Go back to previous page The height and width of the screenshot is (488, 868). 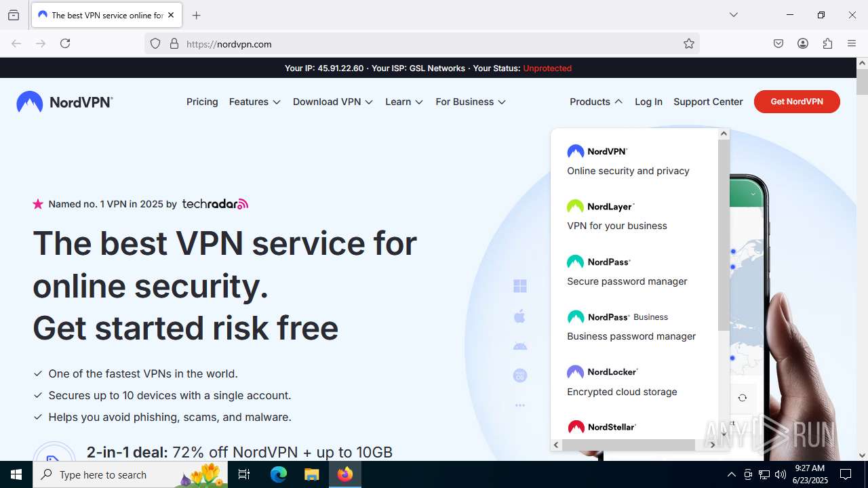coord(16,43)
